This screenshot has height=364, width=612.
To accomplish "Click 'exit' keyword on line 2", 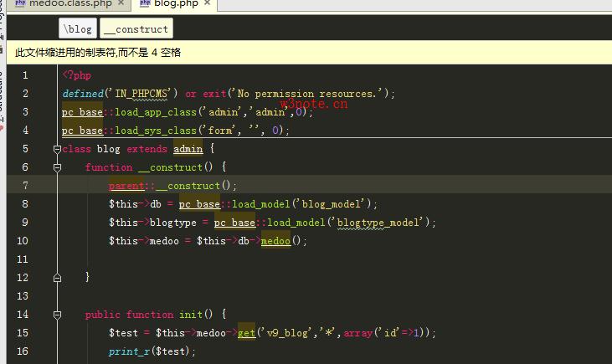I will (214, 94).
